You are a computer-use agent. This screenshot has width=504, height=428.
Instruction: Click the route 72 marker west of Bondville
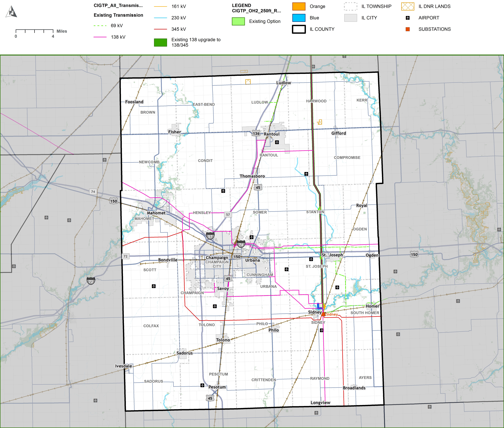[125, 256]
